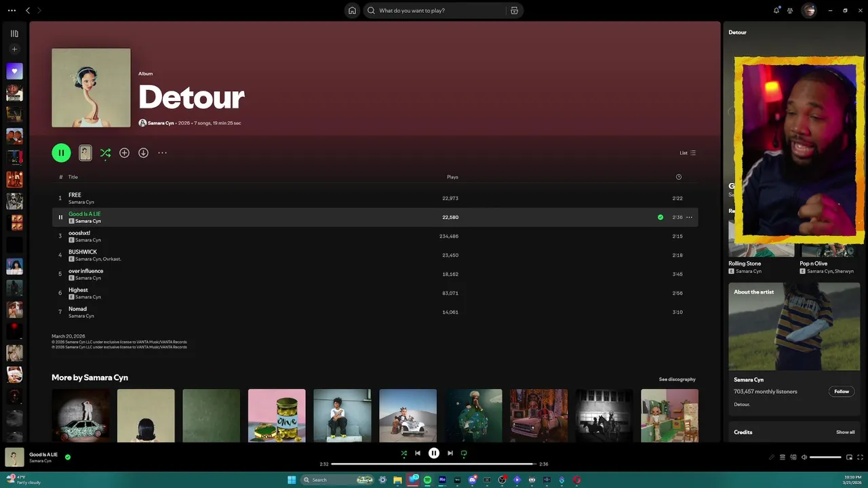
Task: Pause playback in the player bar
Action: [434, 453]
